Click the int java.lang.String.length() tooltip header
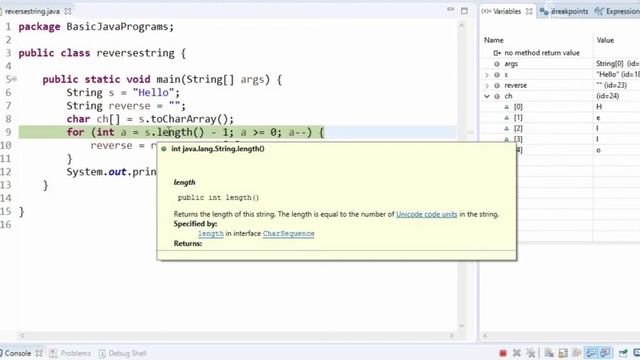The width and height of the screenshot is (640, 360). pyautogui.click(x=218, y=149)
